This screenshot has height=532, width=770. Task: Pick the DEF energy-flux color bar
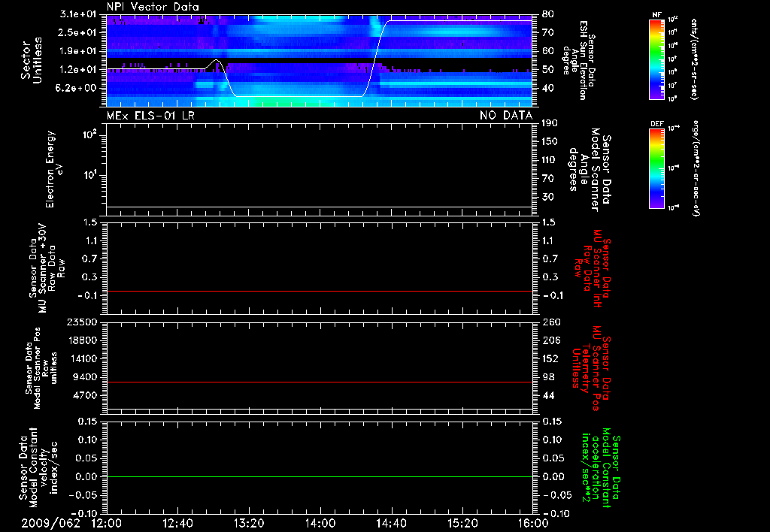(656, 168)
